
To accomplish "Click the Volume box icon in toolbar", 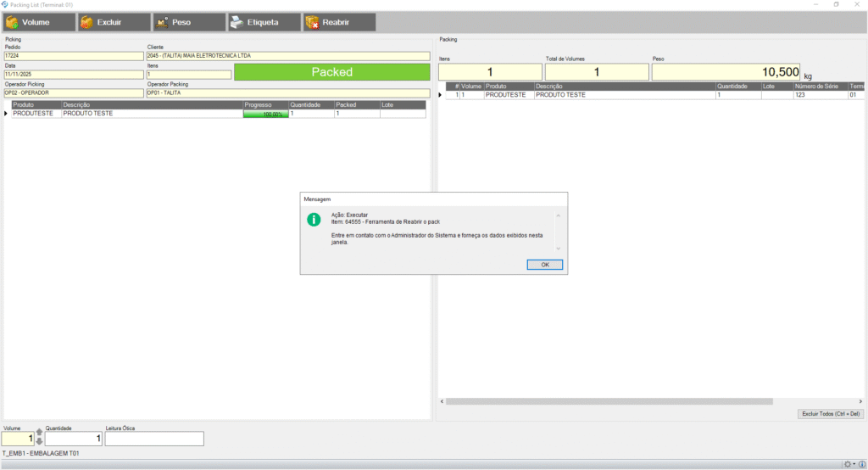I will (13, 22).
